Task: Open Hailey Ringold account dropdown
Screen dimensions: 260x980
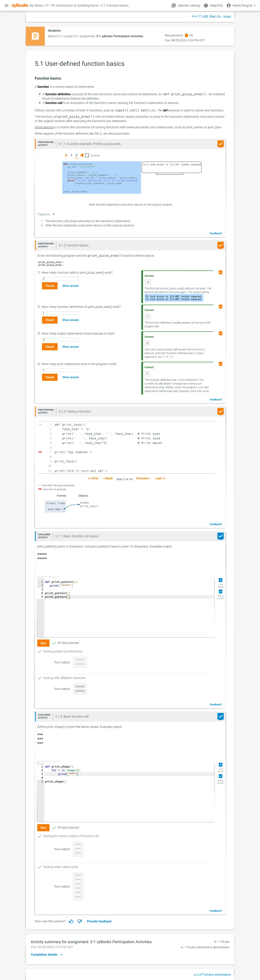Action: point(241,6)
